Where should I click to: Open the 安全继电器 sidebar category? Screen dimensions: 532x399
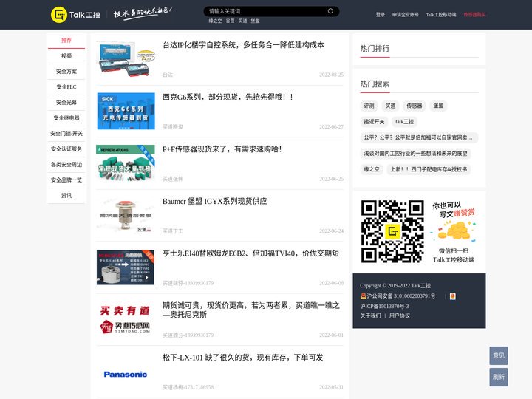click(x=66, y=118)
